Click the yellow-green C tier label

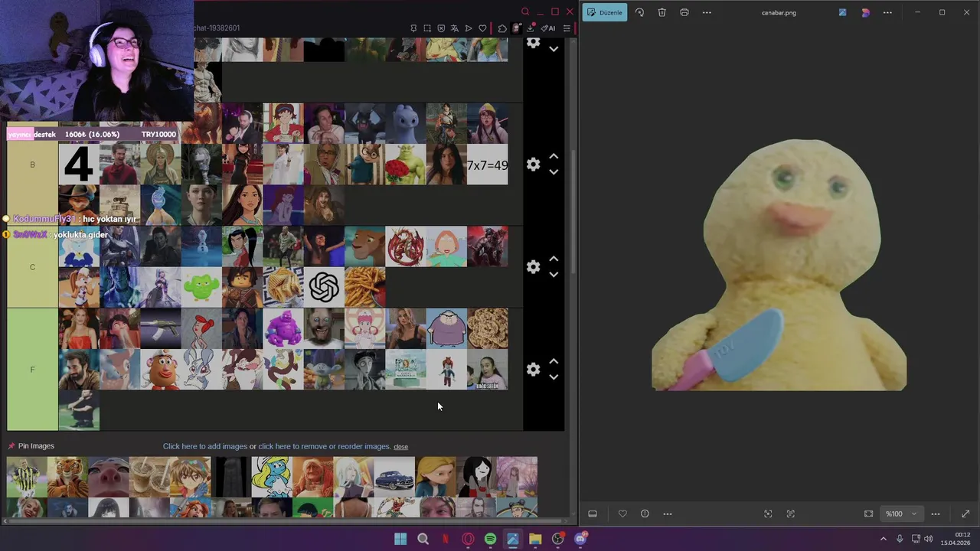(32, 267)
